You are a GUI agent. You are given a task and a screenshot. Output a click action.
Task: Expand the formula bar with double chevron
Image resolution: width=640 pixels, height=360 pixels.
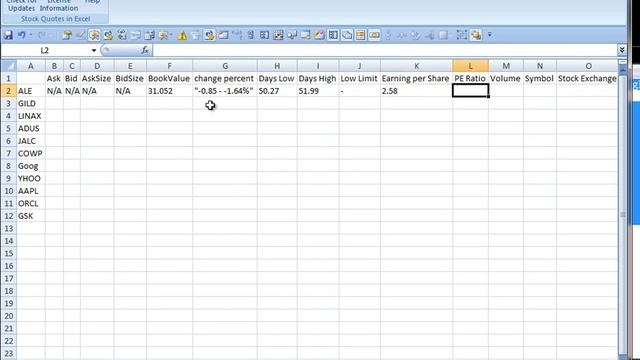click(622, 50)
